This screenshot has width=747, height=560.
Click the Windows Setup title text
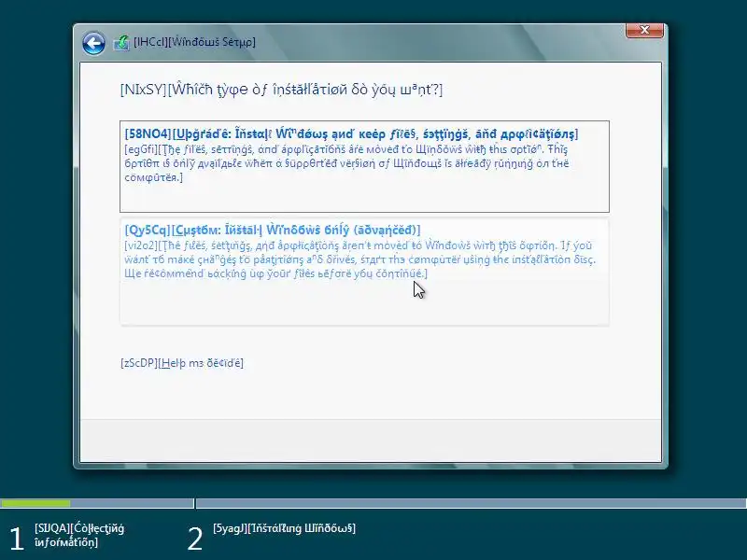194,42
